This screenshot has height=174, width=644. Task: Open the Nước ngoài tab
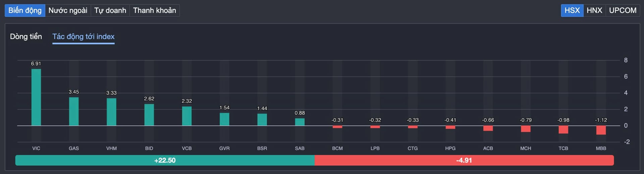tap(68, 10)
